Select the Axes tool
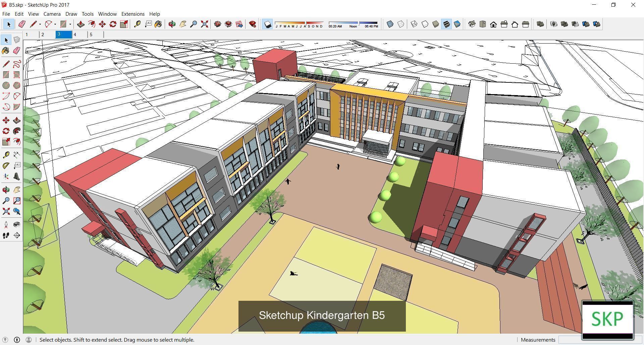 [x=6, y=177]
